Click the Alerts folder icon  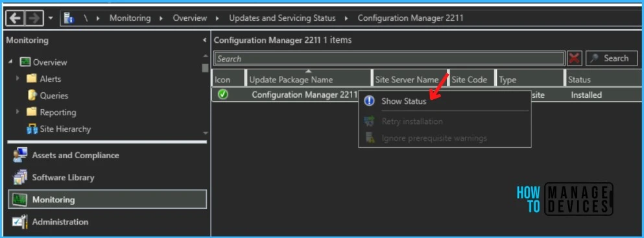coord(32,78)
